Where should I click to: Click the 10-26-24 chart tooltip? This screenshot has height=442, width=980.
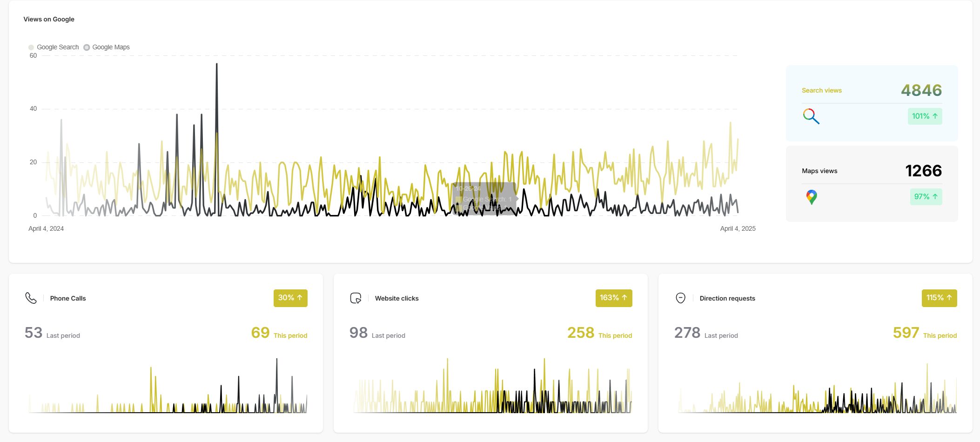[484, 199]
